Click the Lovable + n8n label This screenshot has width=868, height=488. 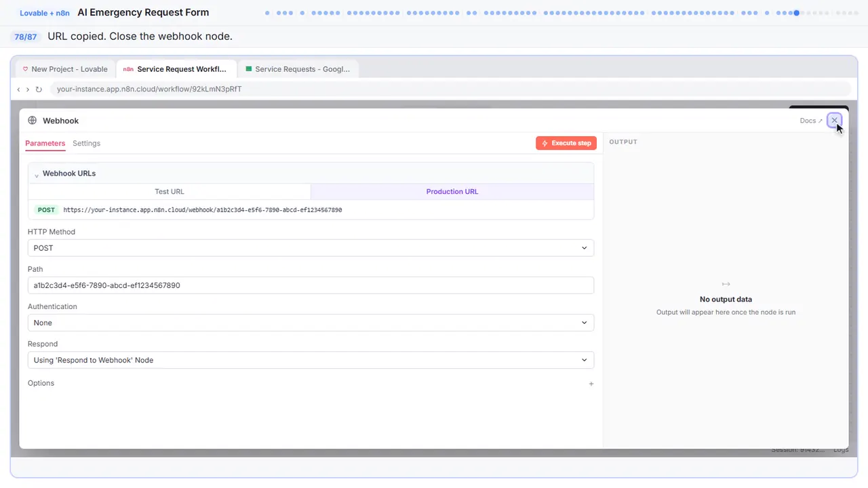tap(45, 13)
